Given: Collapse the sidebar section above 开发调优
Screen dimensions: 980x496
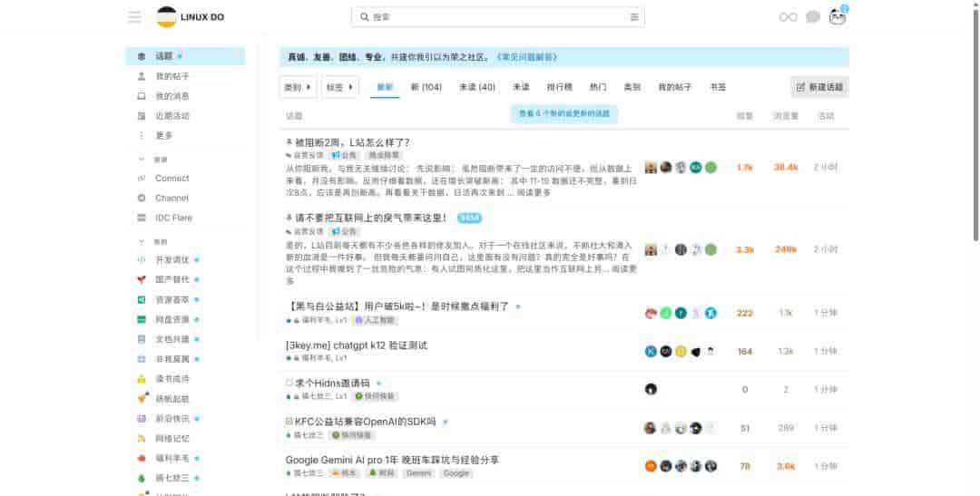Looking at the screenshot, I should click(x=142, y=242).
